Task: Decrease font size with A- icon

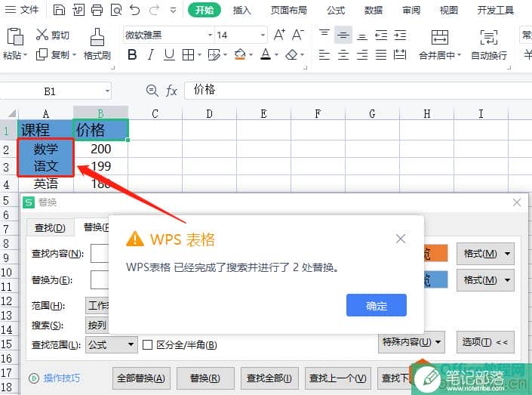Action: coord(298,35)
